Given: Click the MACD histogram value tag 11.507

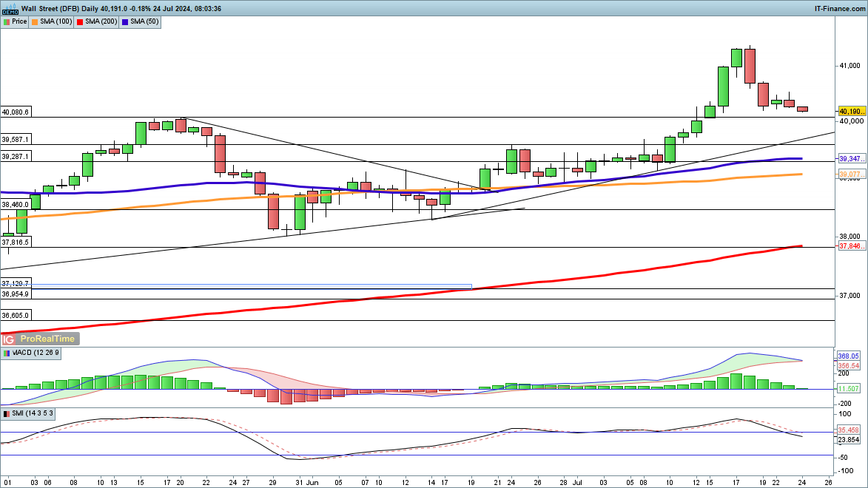Looking at the screenshot, I should 848,389.
